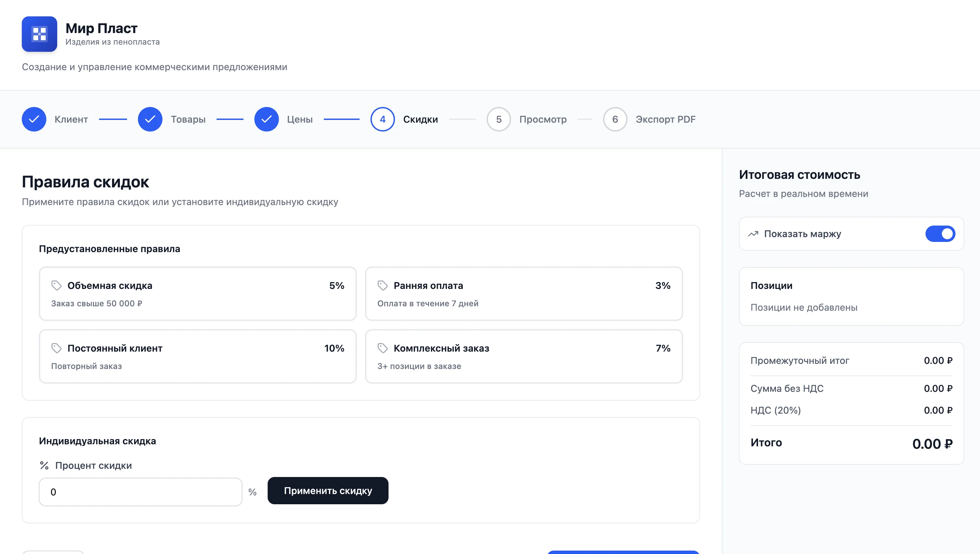Click the tag icon beside Постоянный клиент
This screenshot has width=980, height=554.
(x=56, y=348)
